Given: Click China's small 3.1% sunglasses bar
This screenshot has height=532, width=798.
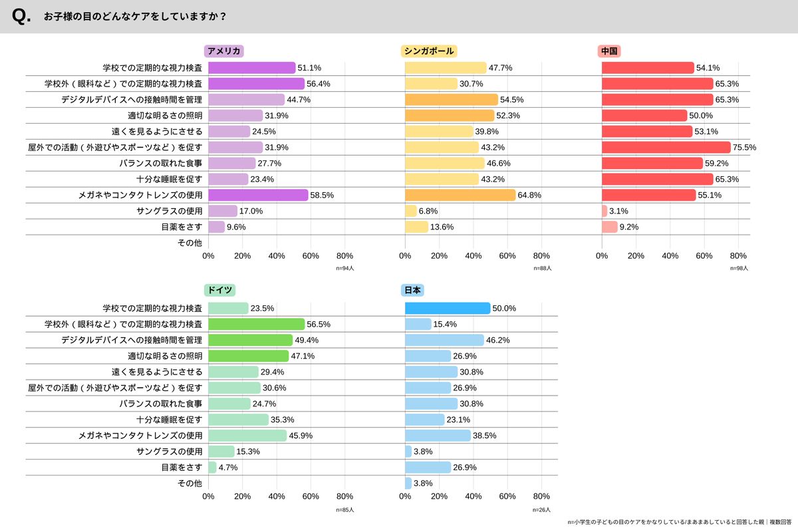Looking at the screenshot, I should [x=604, y=211].
